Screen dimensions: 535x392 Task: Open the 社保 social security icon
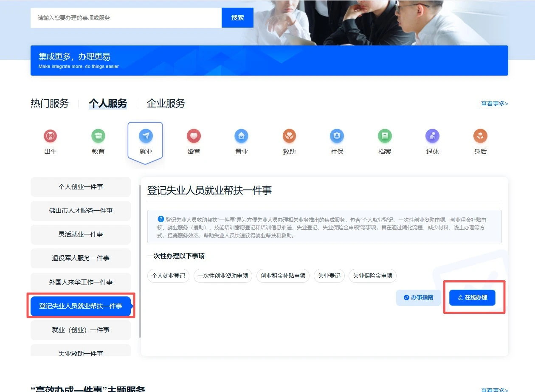[337, 136]
